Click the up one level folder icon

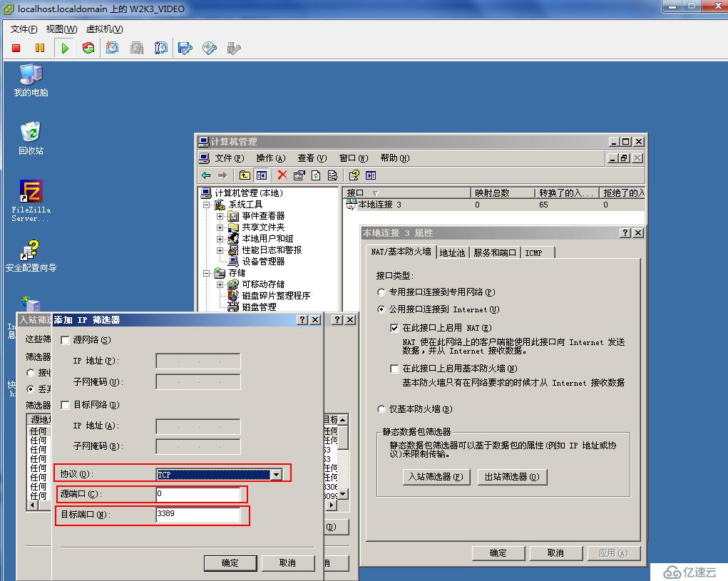(x=245, y=175)
